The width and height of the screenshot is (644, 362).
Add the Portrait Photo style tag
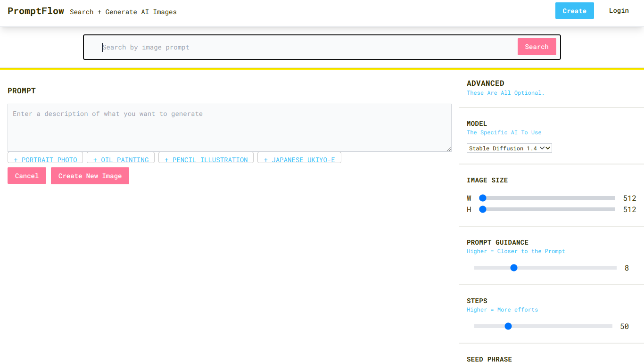click(45, 158)
